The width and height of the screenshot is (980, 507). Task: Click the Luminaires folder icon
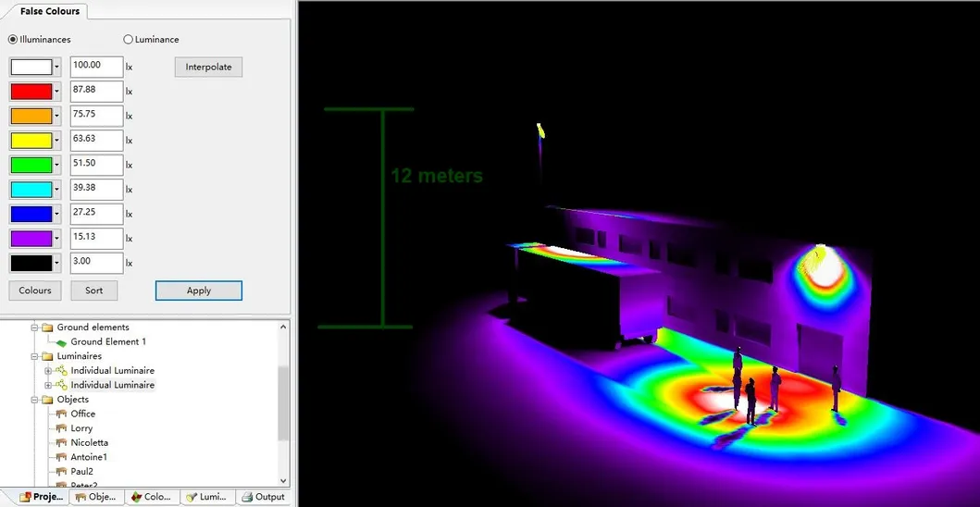pyautogui.click(x=47, y=356)
